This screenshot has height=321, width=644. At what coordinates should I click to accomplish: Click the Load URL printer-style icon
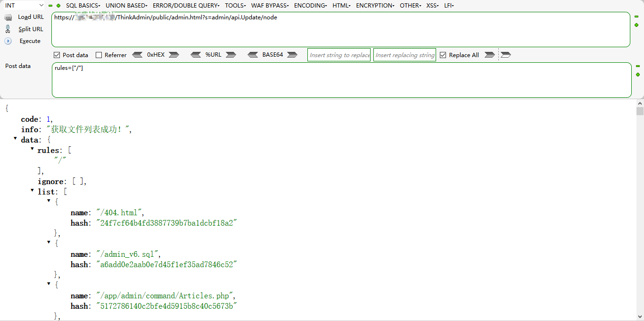tap(8, 17)
